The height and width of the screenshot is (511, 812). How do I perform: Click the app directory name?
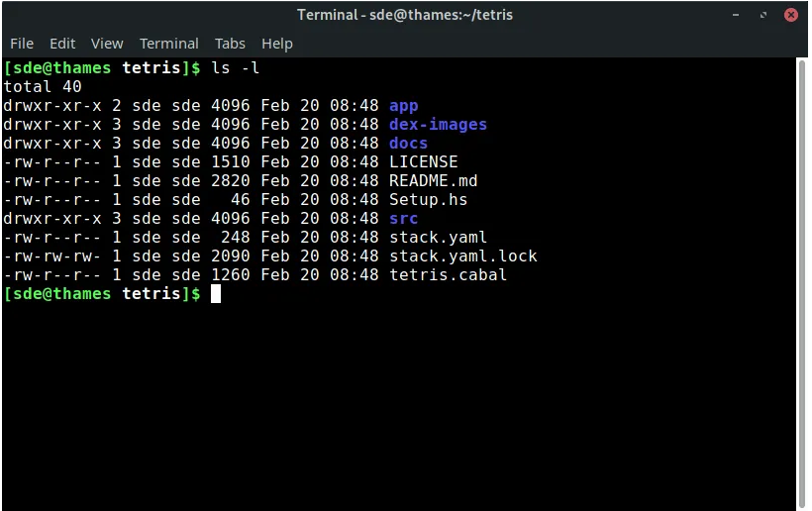click(403, 106)
